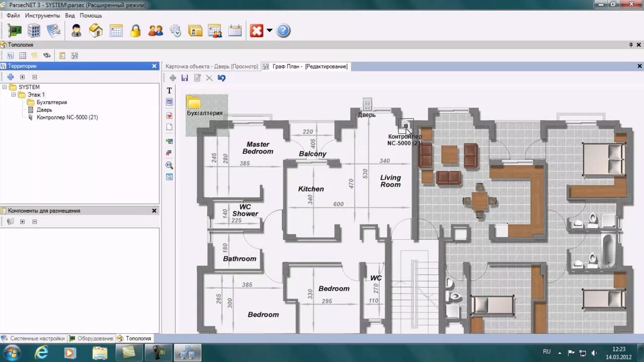Open the Инструменты menu
Viewport: 644px width, 362px height.
[43, 16]
